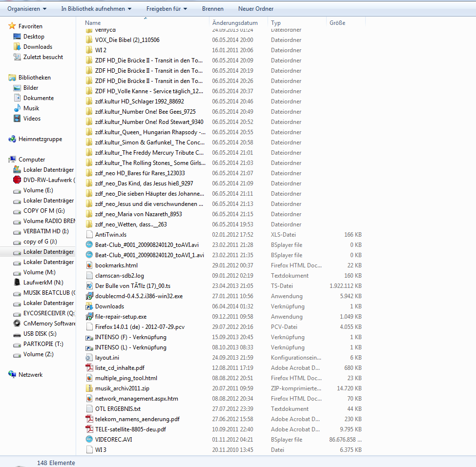Click the TS file icon of Der Bulle von Tölz
Screen dimensions: 476x467
(x=89, y=286)
